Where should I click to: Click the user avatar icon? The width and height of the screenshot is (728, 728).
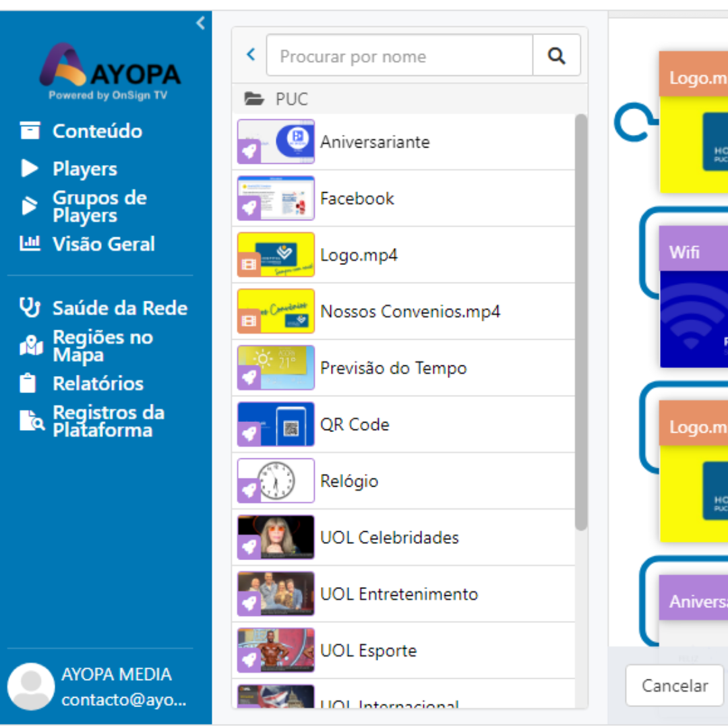coord(31,686)
